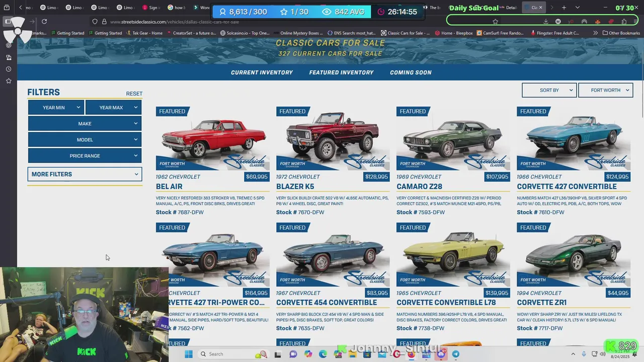
Task: Open the Corvette 454 Convertible listing title
Action: [327, 302]
